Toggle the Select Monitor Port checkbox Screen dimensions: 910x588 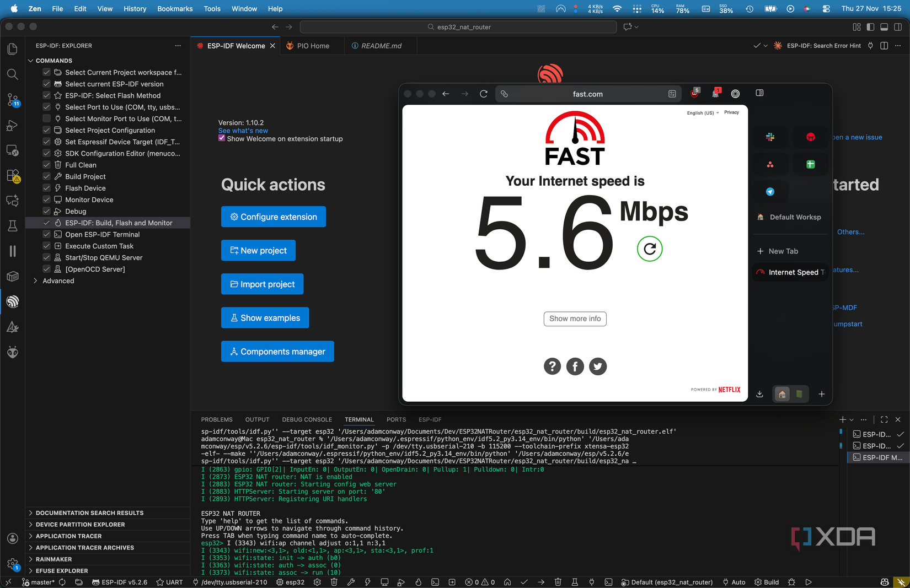[47, 118]
